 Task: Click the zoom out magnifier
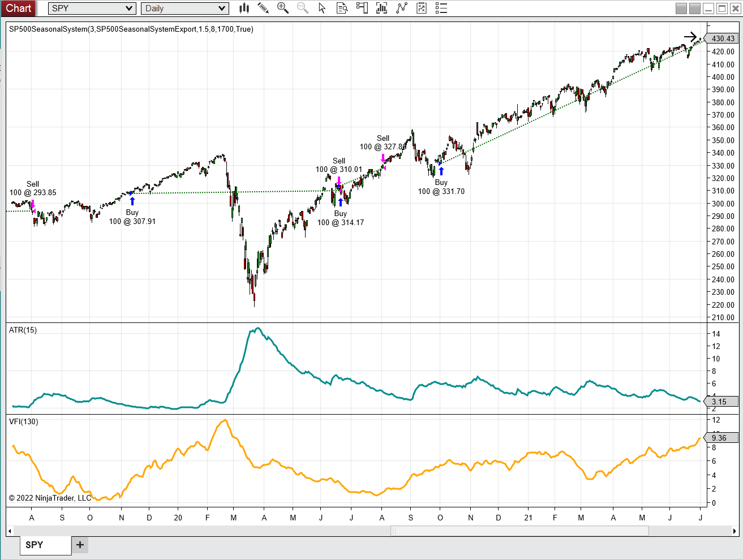pyautogui.click(x=303, y=8)
